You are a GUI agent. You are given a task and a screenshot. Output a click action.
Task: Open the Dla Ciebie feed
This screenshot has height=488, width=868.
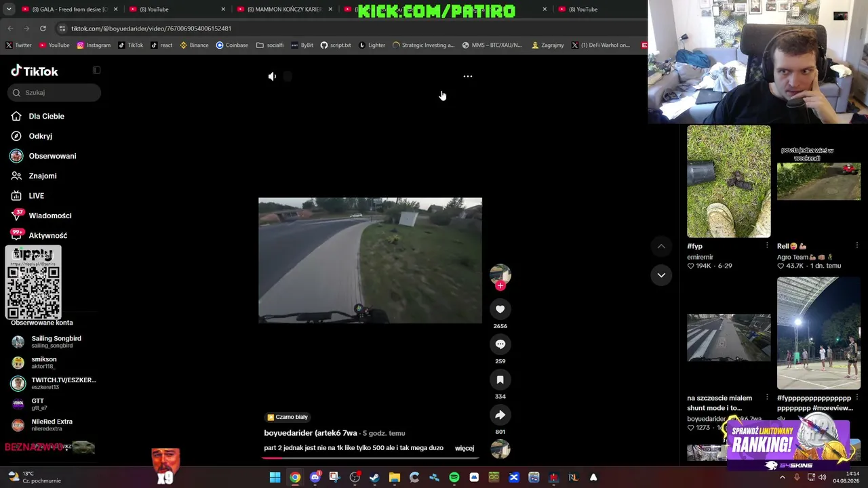click(x=38, y=117)
